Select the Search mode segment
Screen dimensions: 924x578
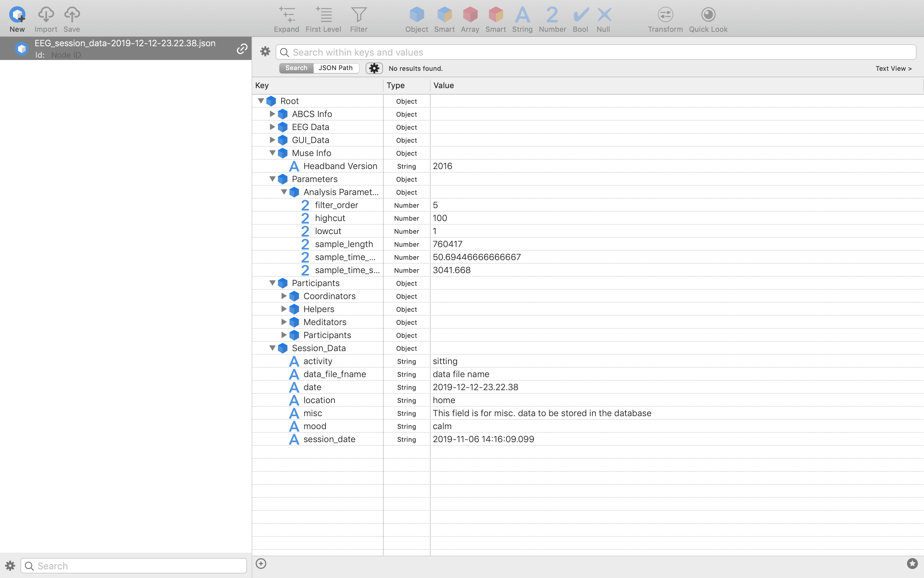point(296,68)
